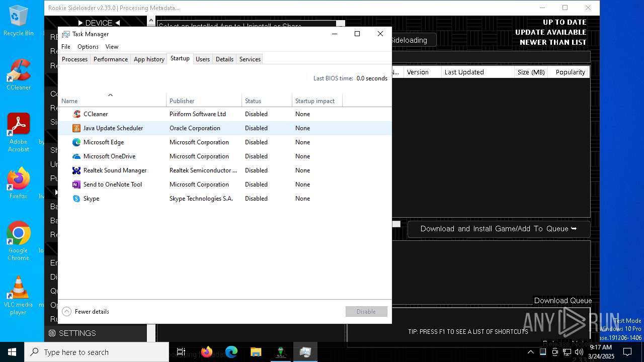The image size is (644, 362).
Task: Open the Google Chrome desktop shortcut
Action: click(x=19, y=241)
